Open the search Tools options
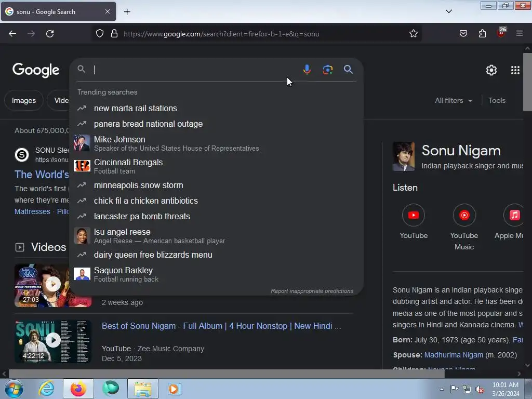Screen dimensions: 532x399 click(497, 100)
